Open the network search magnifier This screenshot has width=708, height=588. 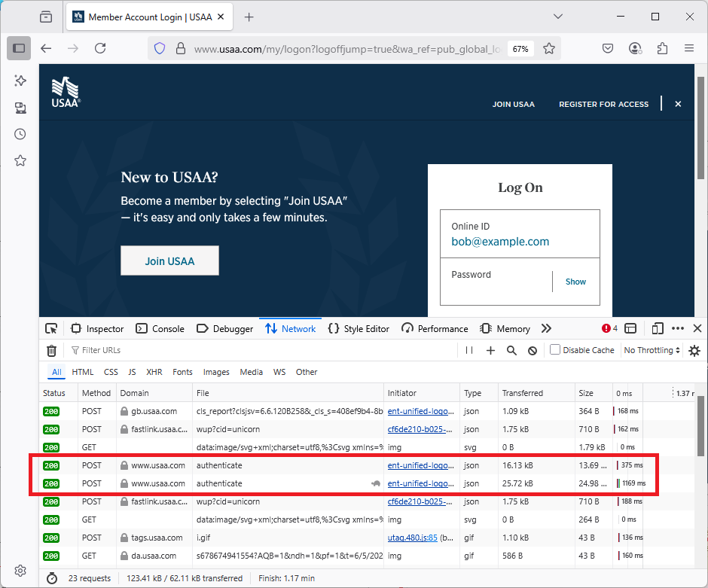(x=511, y=350)
